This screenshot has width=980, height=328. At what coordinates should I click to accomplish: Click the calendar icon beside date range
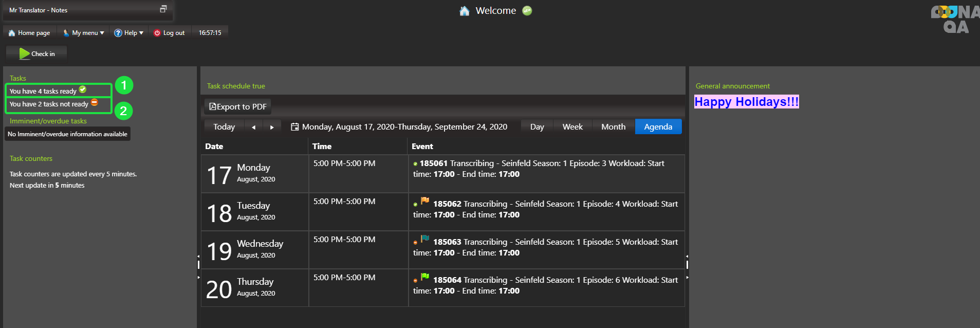[294, 126]
